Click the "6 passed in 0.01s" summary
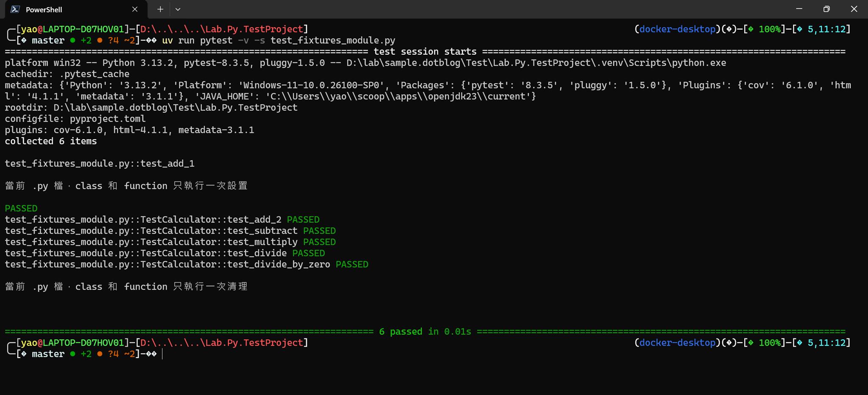The image size is (868, 395). pos(425,332)
